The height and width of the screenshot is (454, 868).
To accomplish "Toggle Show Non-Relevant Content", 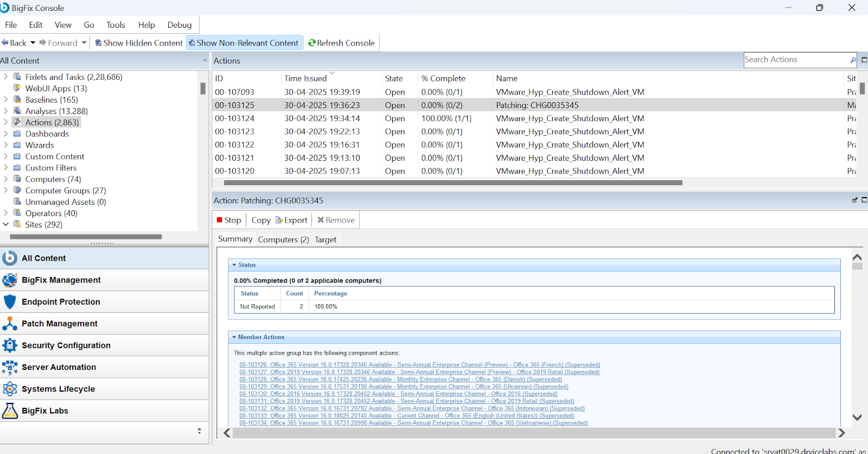I will click(x=243, y=43).
